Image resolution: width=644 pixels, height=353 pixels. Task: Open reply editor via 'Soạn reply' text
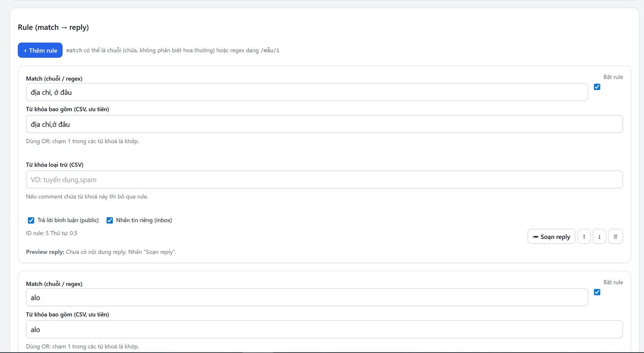pyautogui.click(x=555, y=237)
